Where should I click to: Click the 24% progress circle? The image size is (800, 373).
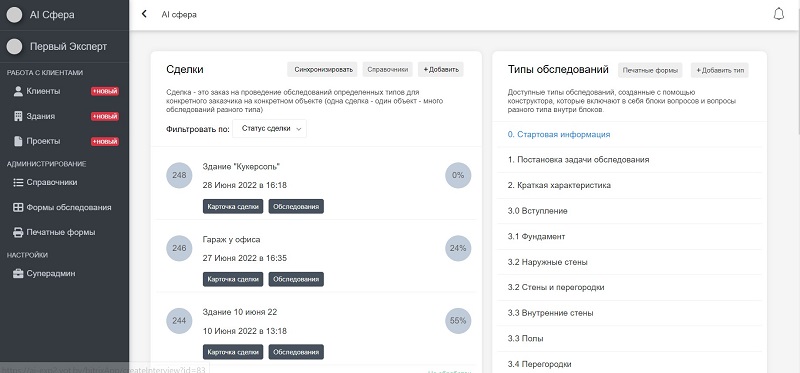(458, 248)
